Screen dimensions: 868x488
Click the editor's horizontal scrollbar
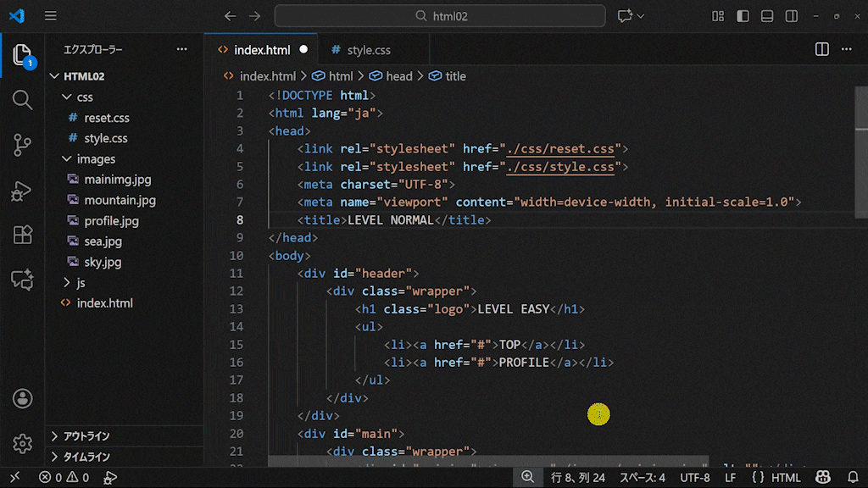click(487, 462)
